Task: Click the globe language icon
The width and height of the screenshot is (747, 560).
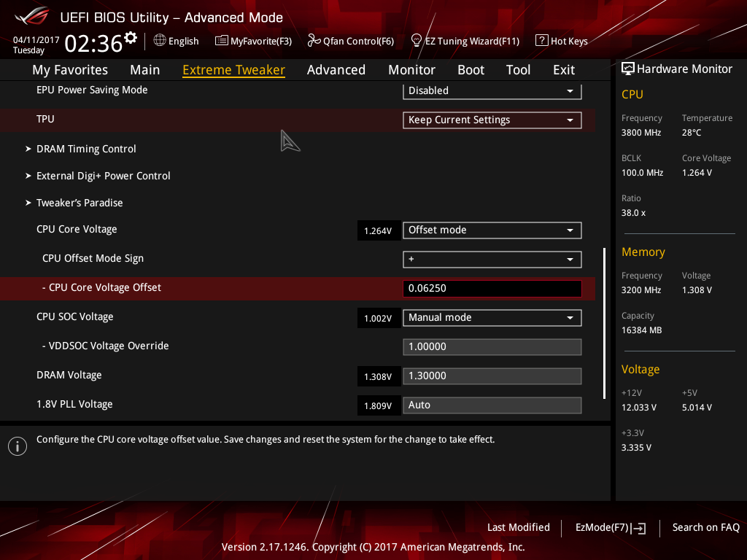Action: (160, 41)
